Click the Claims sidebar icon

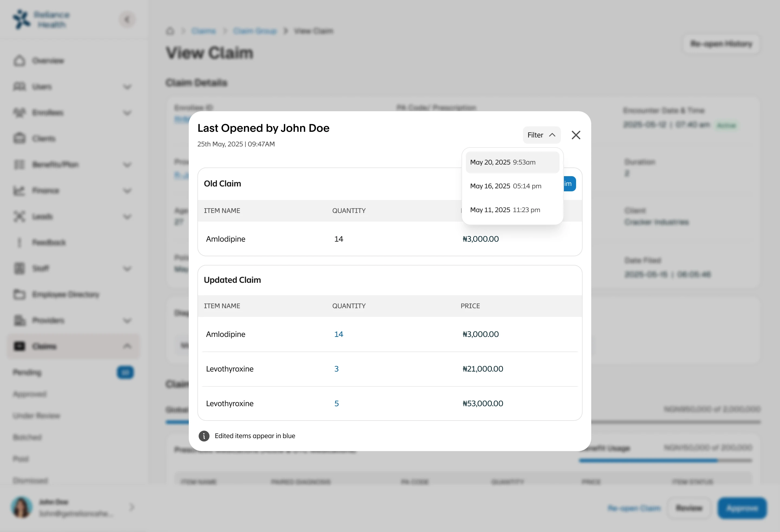[x=19, y=346]
